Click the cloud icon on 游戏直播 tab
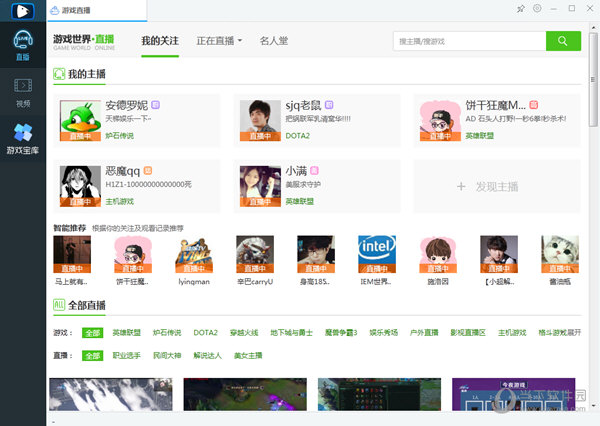Viewport: 600px width, 426px height. click(x=55, y=10)
